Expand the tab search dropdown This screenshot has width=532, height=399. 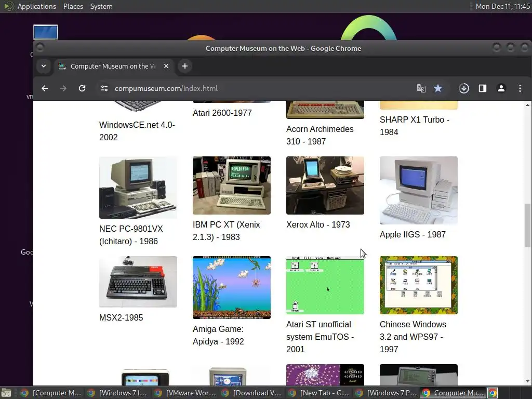pos(44,66)
